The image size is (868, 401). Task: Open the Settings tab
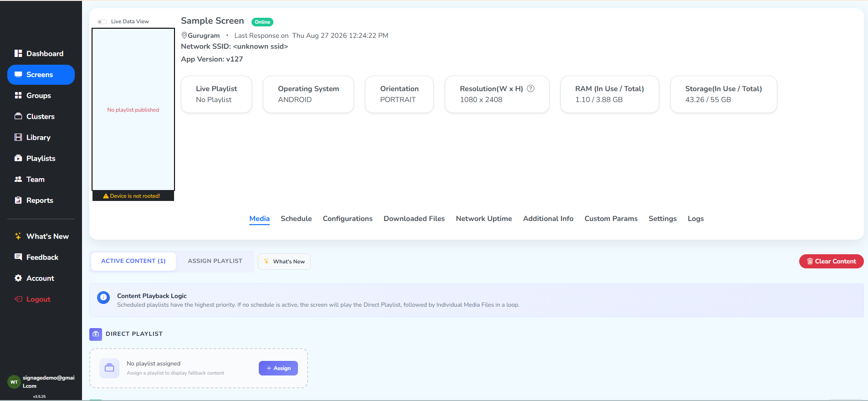click(x=663, y=219)
